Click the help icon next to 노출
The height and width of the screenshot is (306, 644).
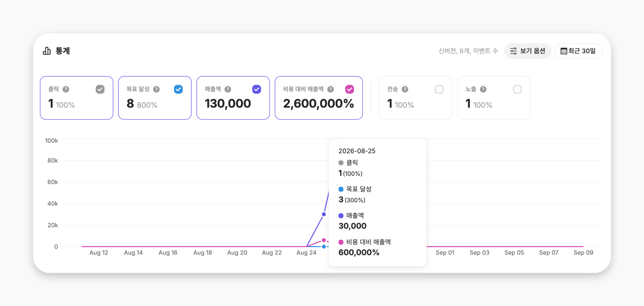(x=483, y=89)
